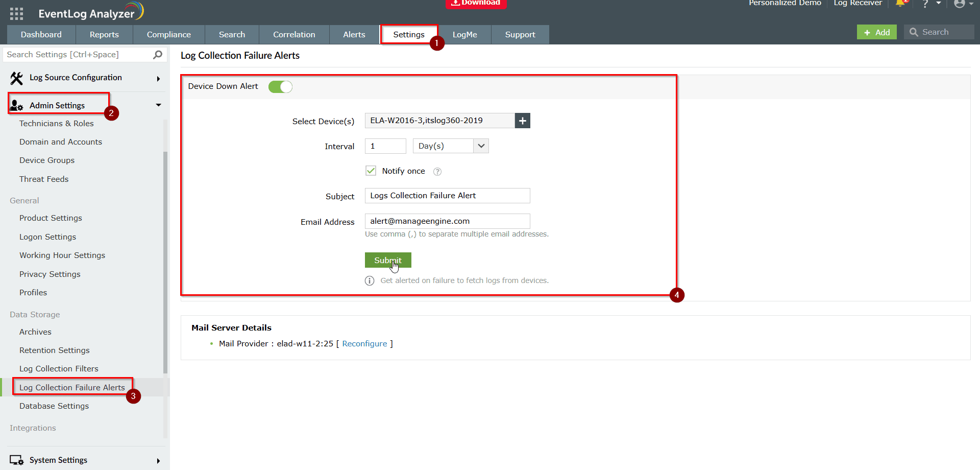Open the Log Receiver link
980x470 pixels.
coord(858,3)
